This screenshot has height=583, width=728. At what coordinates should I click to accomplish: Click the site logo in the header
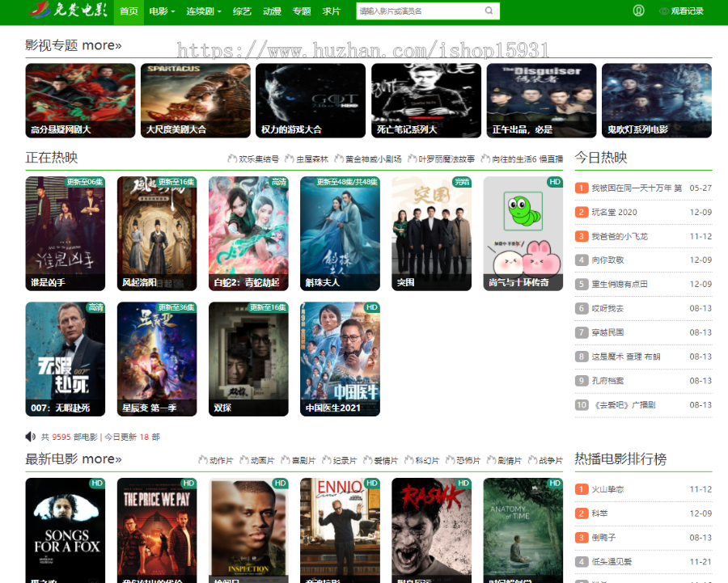pos(68,10)
